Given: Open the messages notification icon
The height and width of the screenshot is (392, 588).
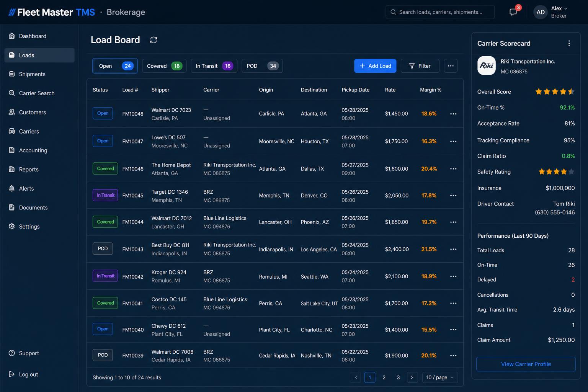Looking at the screenshot, I should pos(513,12).
